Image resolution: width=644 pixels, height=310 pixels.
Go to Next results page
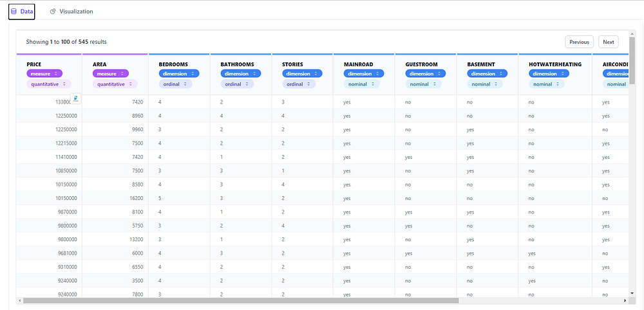(x=609, y=42)
